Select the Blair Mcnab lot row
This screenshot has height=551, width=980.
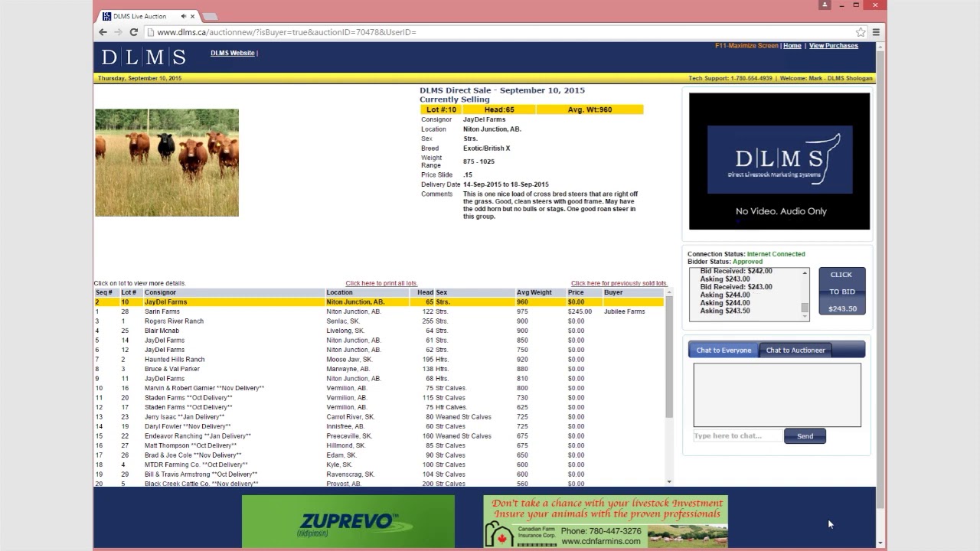[x=379, y=331]
